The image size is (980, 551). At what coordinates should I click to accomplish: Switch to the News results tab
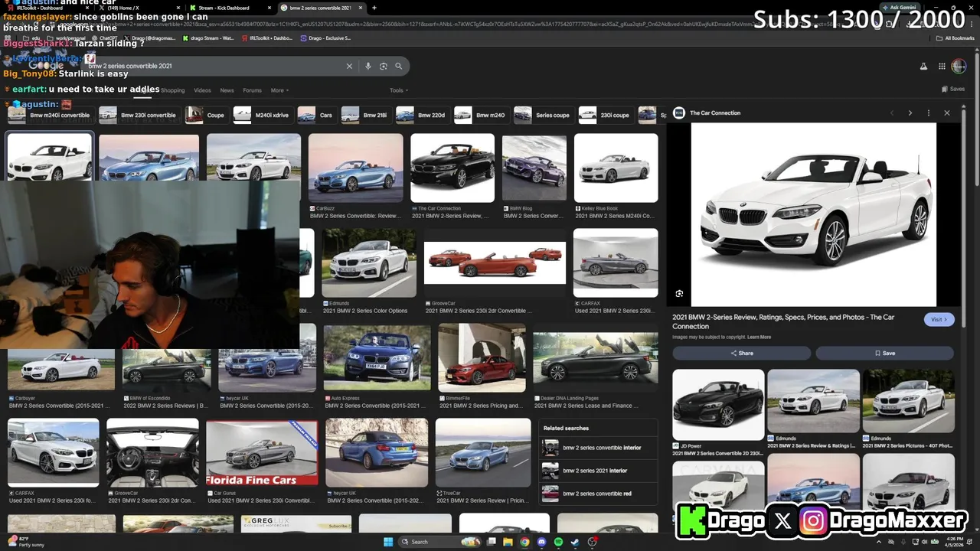[x=227, y=90]
